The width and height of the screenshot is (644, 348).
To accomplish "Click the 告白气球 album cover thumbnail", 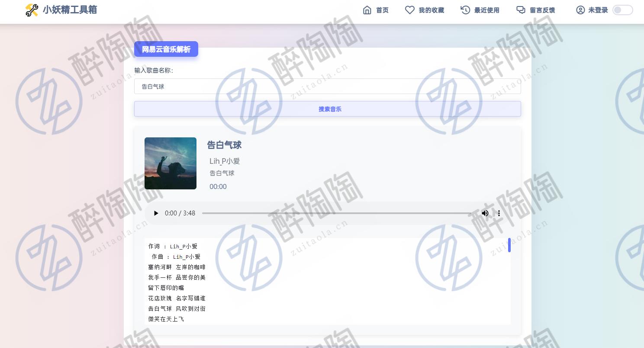I will click(171, 163).
